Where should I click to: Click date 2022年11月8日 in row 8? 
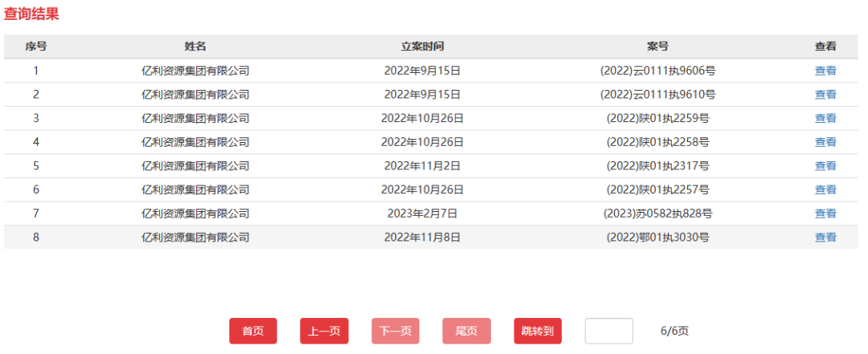(423, 238)
